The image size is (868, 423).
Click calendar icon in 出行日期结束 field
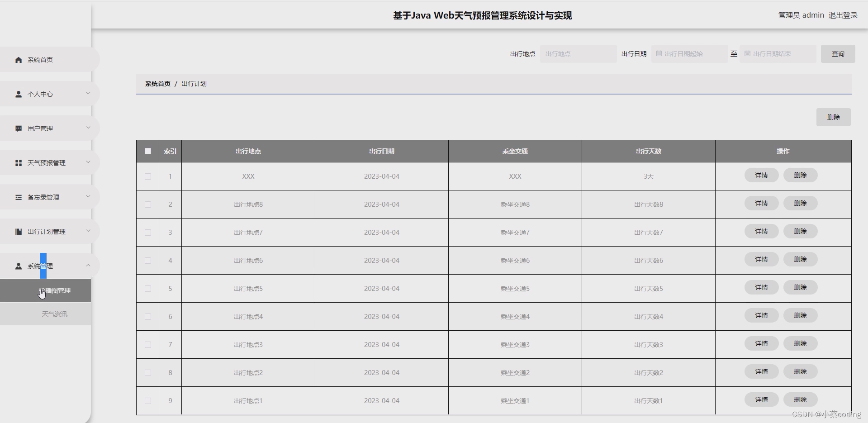747,53
